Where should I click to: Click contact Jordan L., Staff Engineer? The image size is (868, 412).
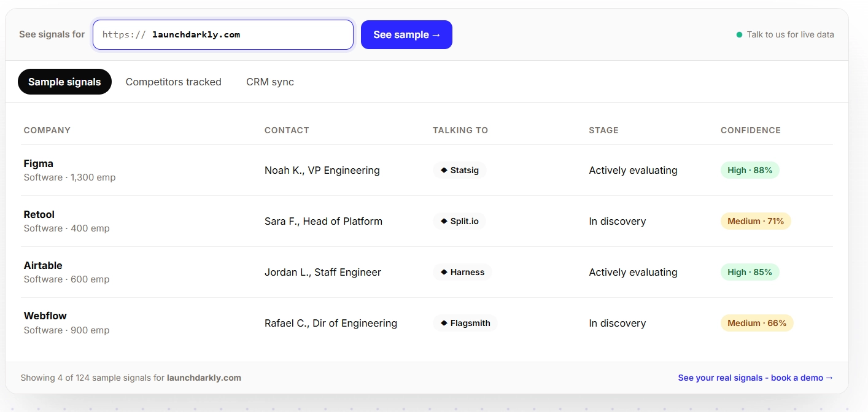click(323, 272)
